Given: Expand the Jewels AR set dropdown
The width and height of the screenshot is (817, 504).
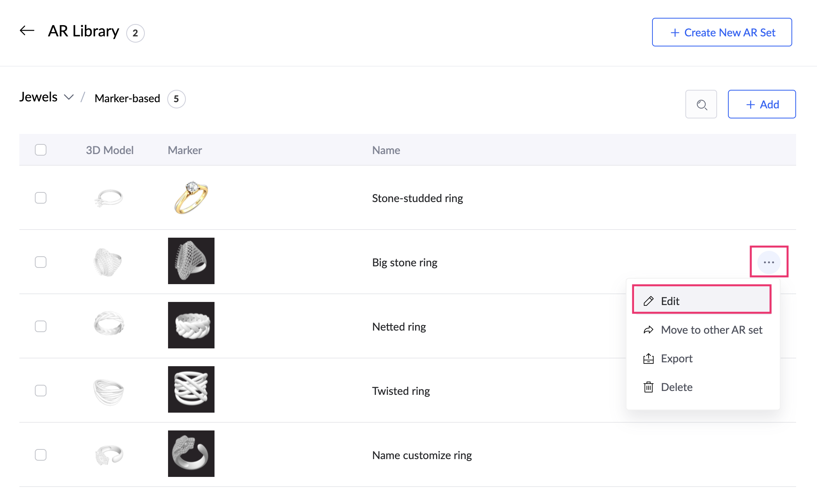Looking at the screenshot, I should coord(69,97).
